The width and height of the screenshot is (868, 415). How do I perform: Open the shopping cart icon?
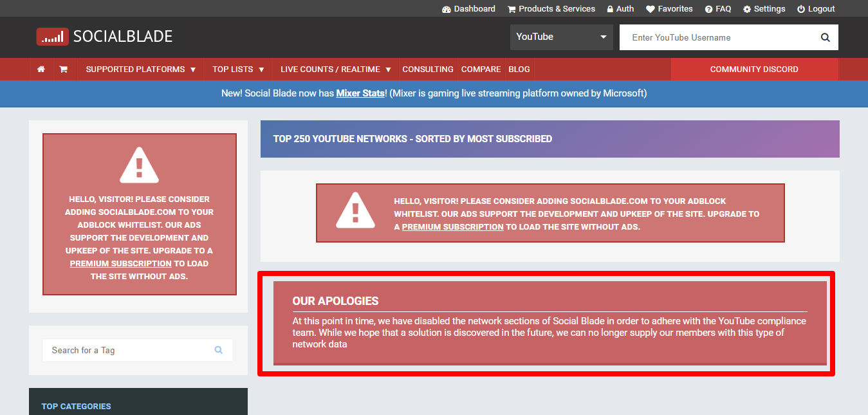pos(64,69)
